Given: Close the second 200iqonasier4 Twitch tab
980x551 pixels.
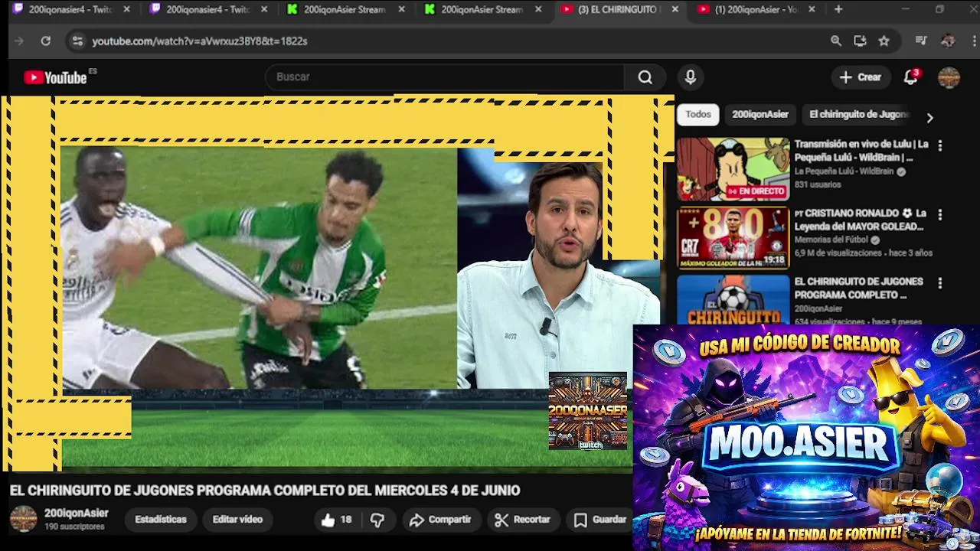Looking at the screenshot, I should (x=264, y=9).
